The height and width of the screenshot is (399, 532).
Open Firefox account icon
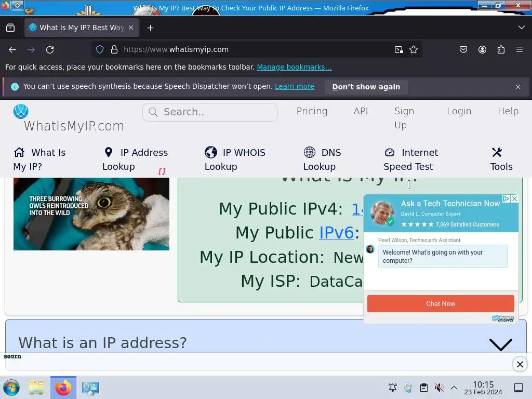click(x=482, y=49)
